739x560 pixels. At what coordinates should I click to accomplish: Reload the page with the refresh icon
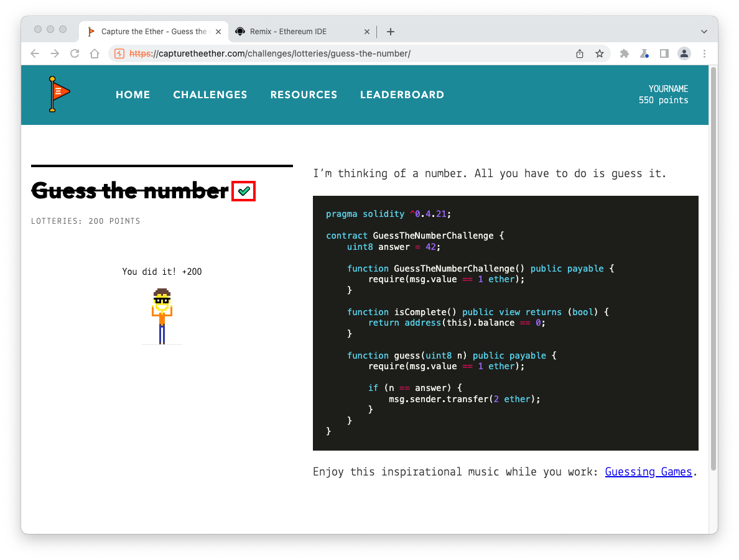[75, 53]
